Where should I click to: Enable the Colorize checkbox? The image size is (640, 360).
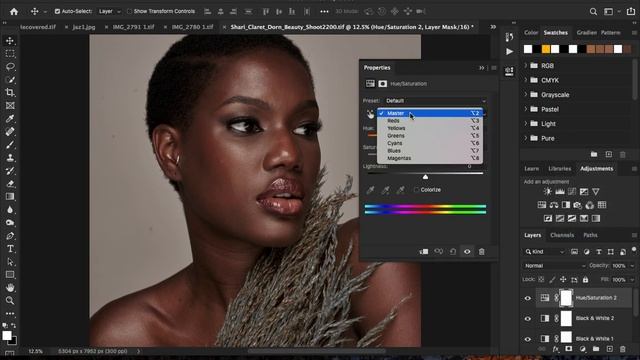[x=416, y=190]
